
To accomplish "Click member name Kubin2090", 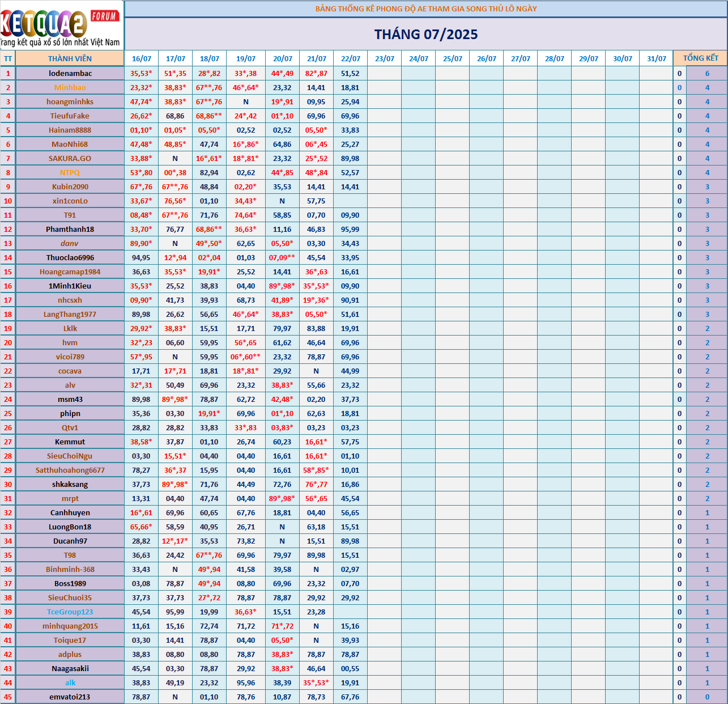I will (x=70, y=186).
